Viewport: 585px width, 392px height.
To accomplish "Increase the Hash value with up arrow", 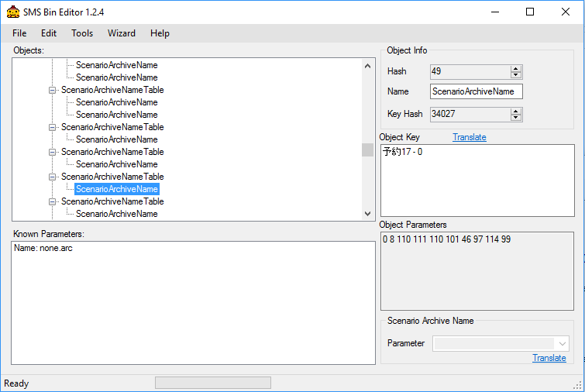I will tap(516, 68).
